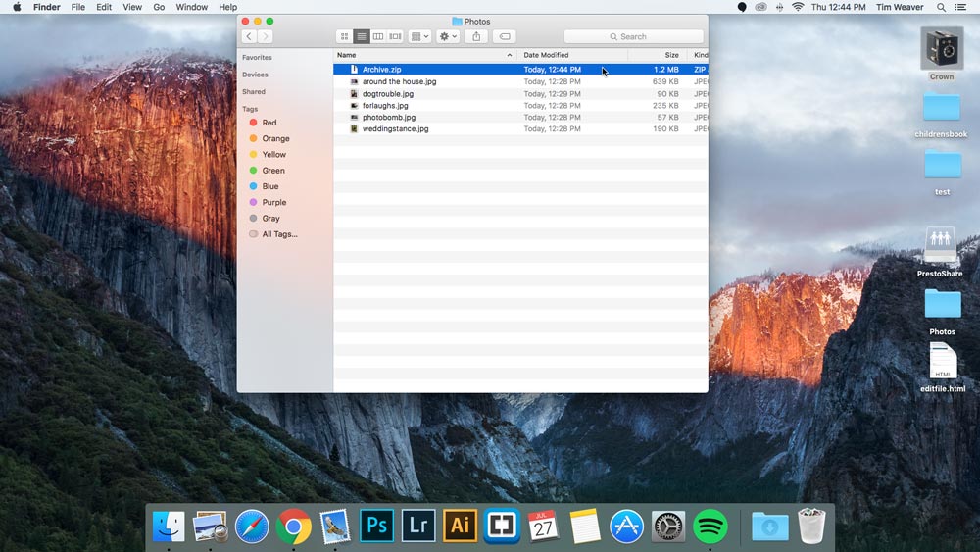The width and height of the screenshot is (980, 552).
Task: Sort by Date Modified column header
Action: [x=572, y=55]
